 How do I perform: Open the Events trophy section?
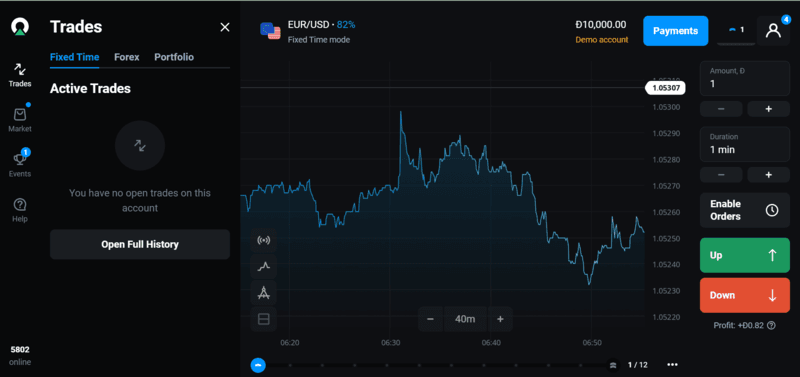pyautogui.click(x=20, y=164)
